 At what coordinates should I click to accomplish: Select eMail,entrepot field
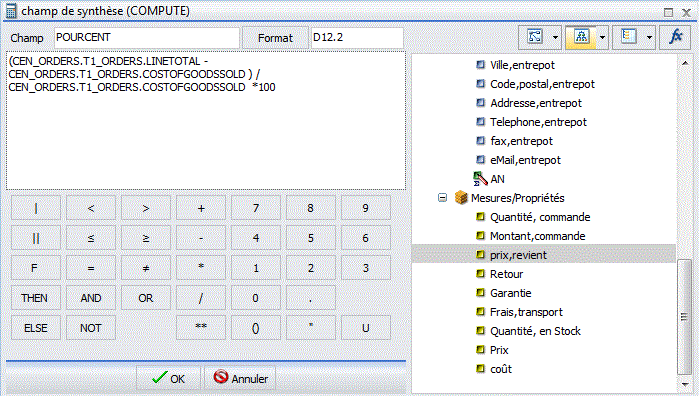coord(525,160)
